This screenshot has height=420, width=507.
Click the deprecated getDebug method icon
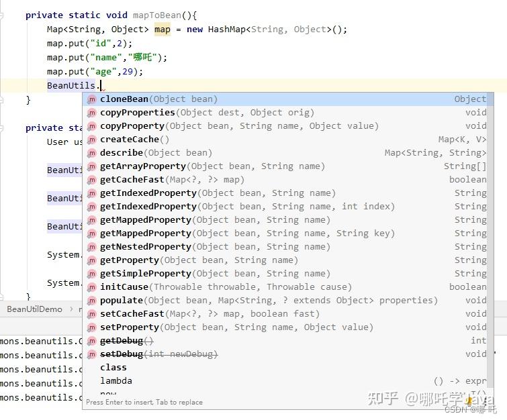[x=92, y=341]
